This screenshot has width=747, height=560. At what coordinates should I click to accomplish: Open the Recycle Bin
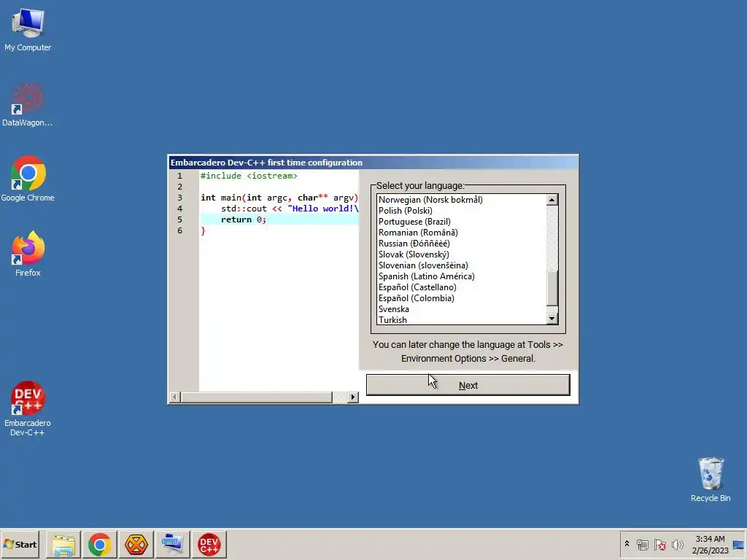coord(711,479)
